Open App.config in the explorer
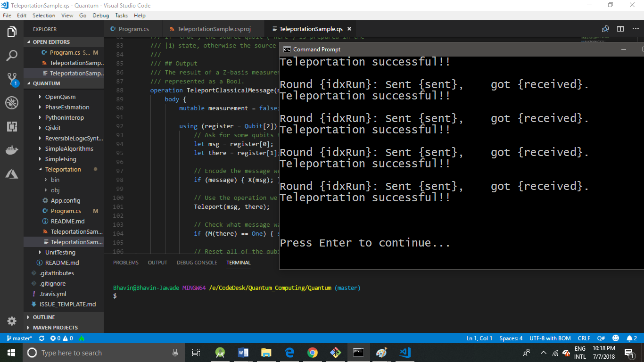 [x=65, y=201]
